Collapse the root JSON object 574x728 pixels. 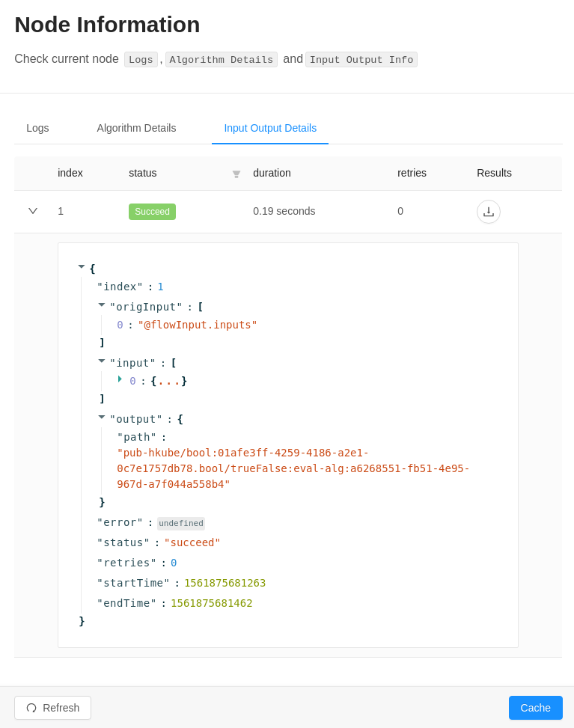(x=81, y=267)
